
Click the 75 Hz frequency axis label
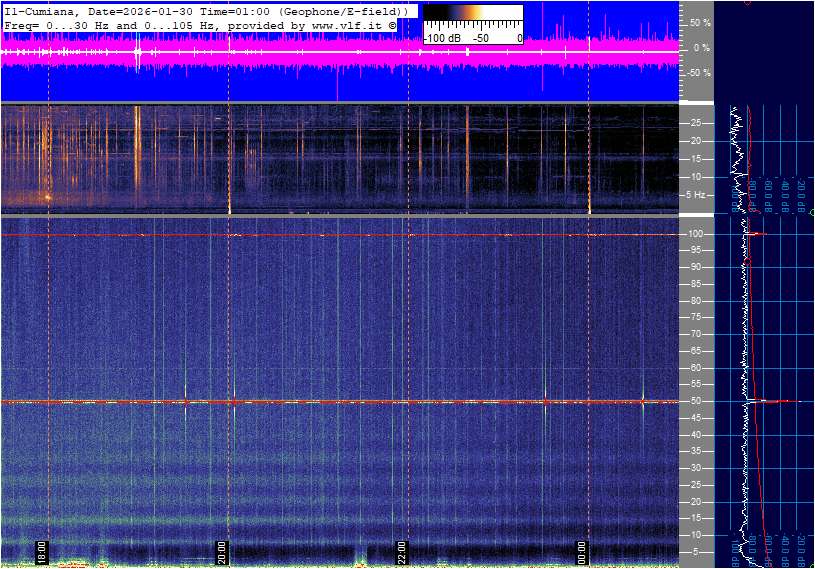[695, 318]
